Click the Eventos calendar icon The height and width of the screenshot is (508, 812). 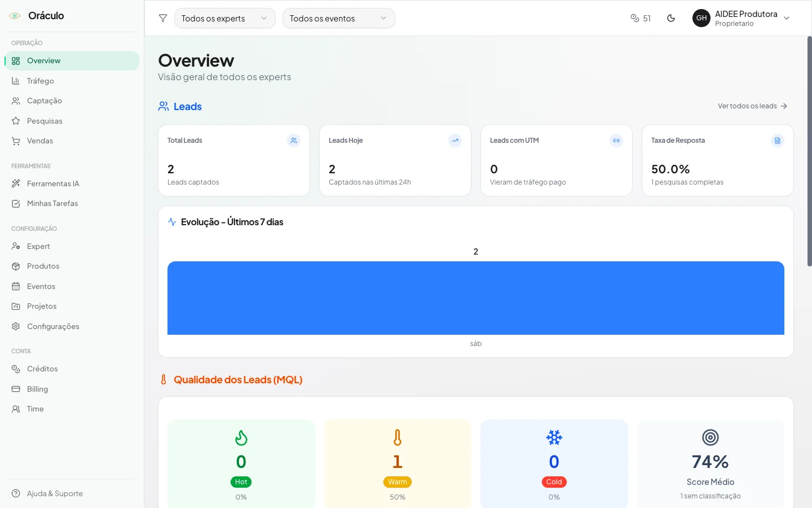pyautogui.click(x=16, y=286)
